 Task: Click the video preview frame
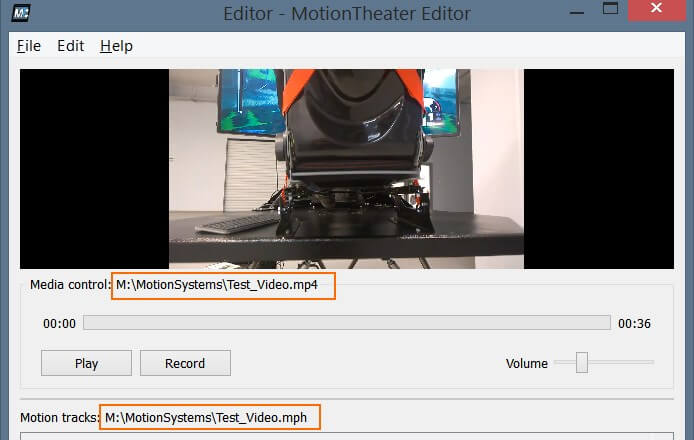point(347,169)
